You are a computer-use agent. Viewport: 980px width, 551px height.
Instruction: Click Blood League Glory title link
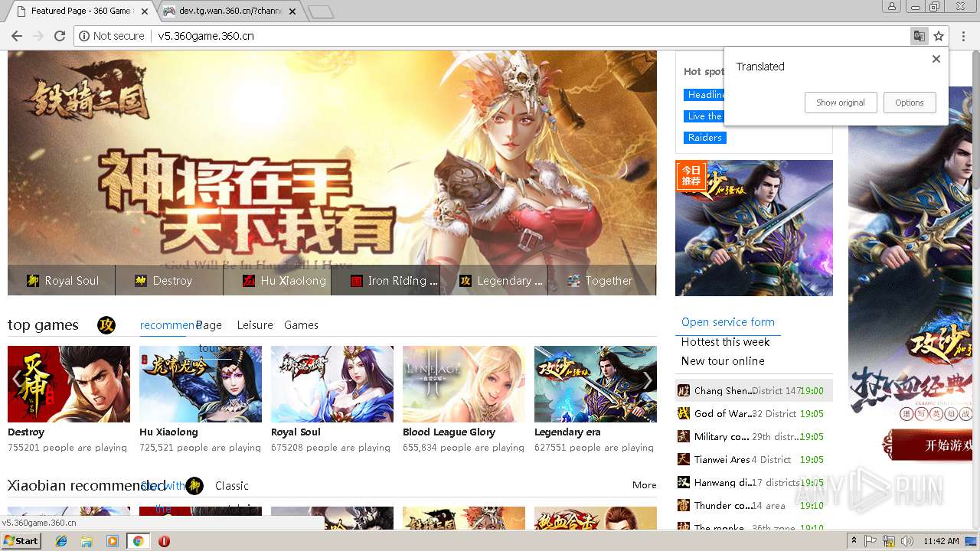click(x=449, y=432)
